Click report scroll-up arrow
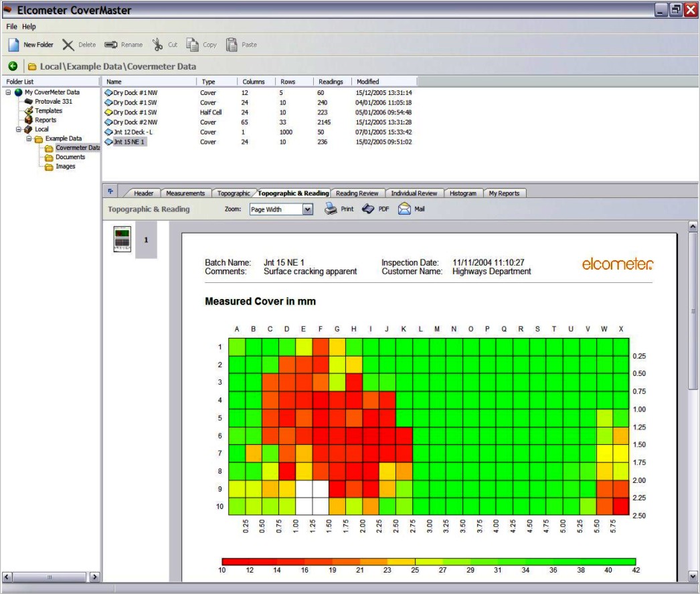Viewport: 700px width, 594px height. click(693, 226)
